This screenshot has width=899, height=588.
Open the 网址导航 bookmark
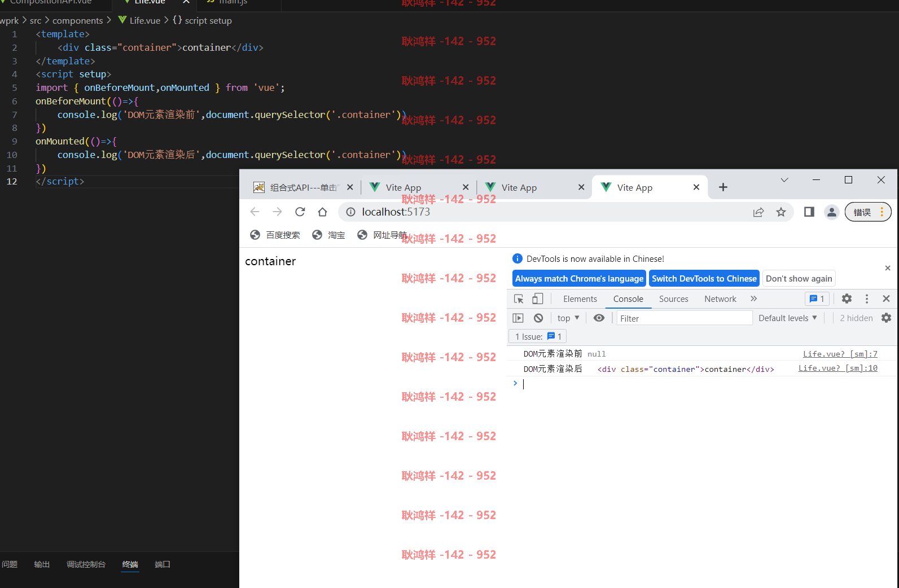coord(382,235)
